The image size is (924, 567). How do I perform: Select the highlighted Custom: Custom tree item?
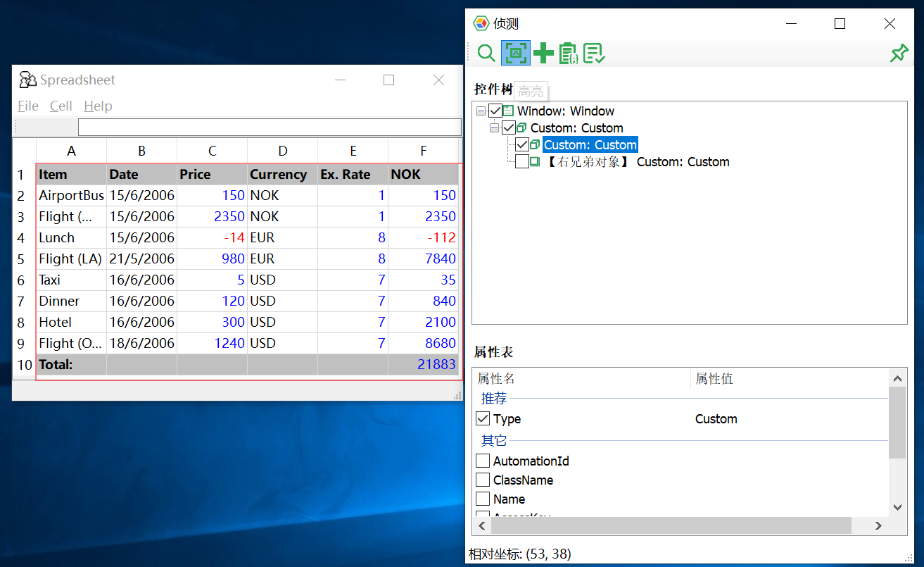click(590, 145)
